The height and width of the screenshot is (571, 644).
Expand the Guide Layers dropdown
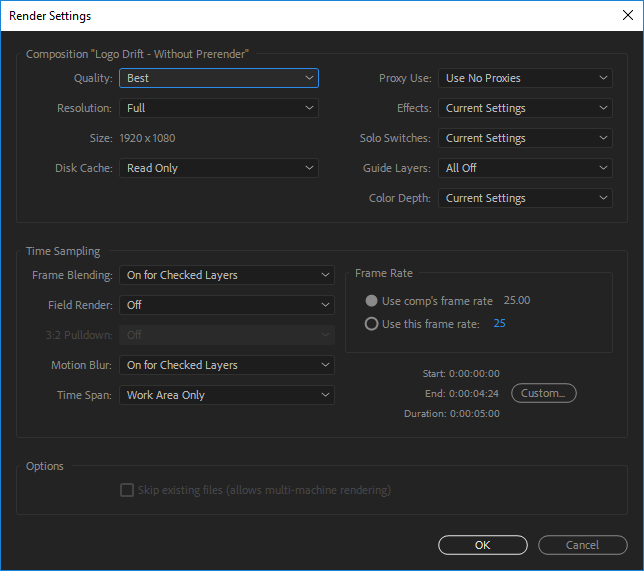(525, 168)
